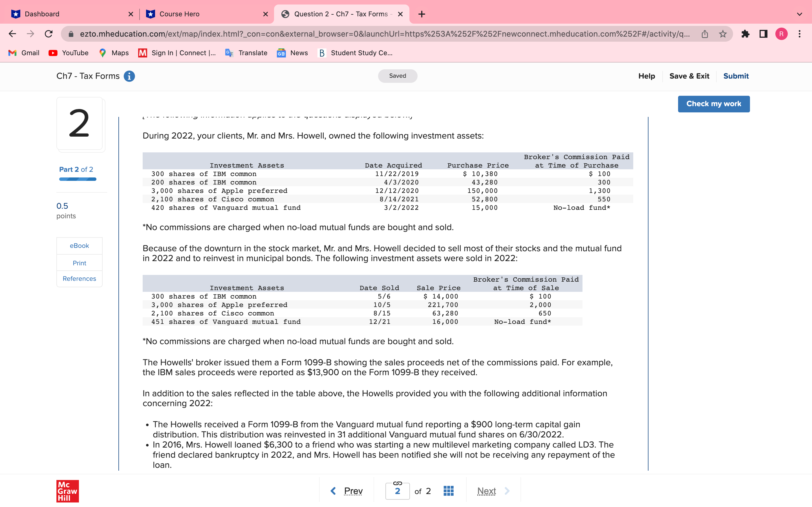Click the Submit link
812x507 pixels.
tap(736, 76)
